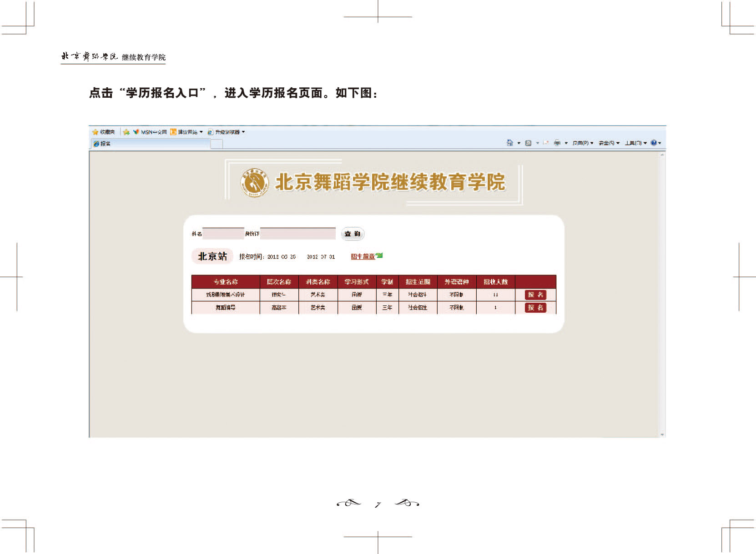Screen dimensions: 756x554
Task: Click the IE page icon on the 报名 tab
Action: coord(96,144)
